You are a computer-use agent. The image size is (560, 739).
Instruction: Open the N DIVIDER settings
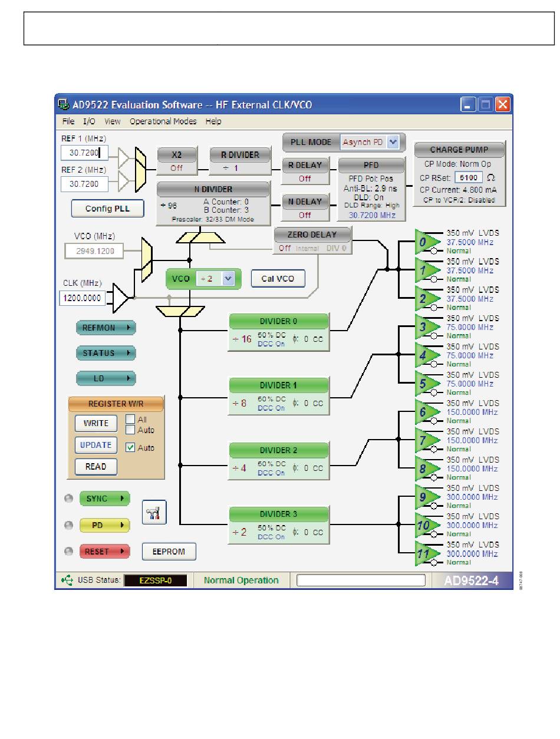(x=213, y=204)
